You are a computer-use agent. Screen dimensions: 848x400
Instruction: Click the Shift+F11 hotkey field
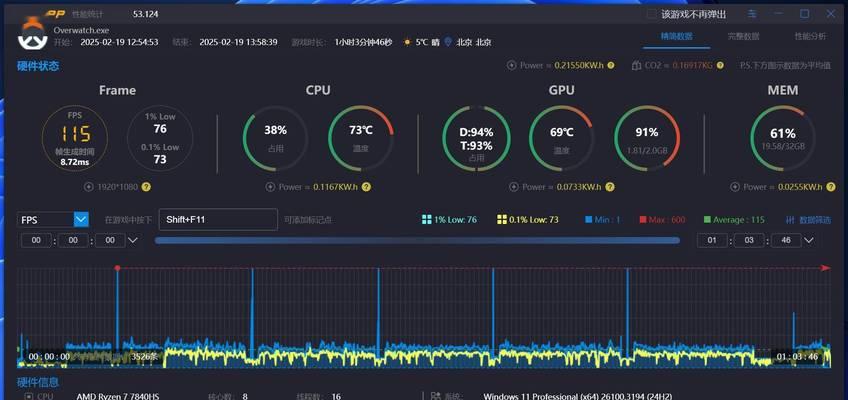(218, 219)
